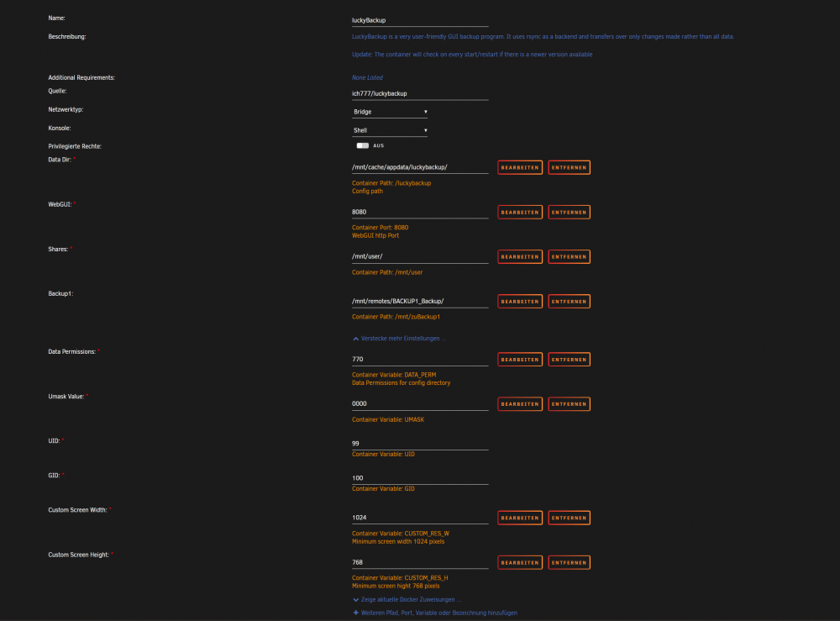840x621 pixels.
Task: Click Bearbeiten for WebGUI
Action: (520, 212)
